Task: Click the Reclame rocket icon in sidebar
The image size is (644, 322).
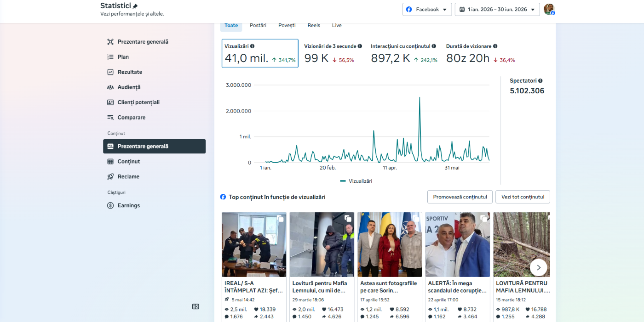Action: [110, 177]
